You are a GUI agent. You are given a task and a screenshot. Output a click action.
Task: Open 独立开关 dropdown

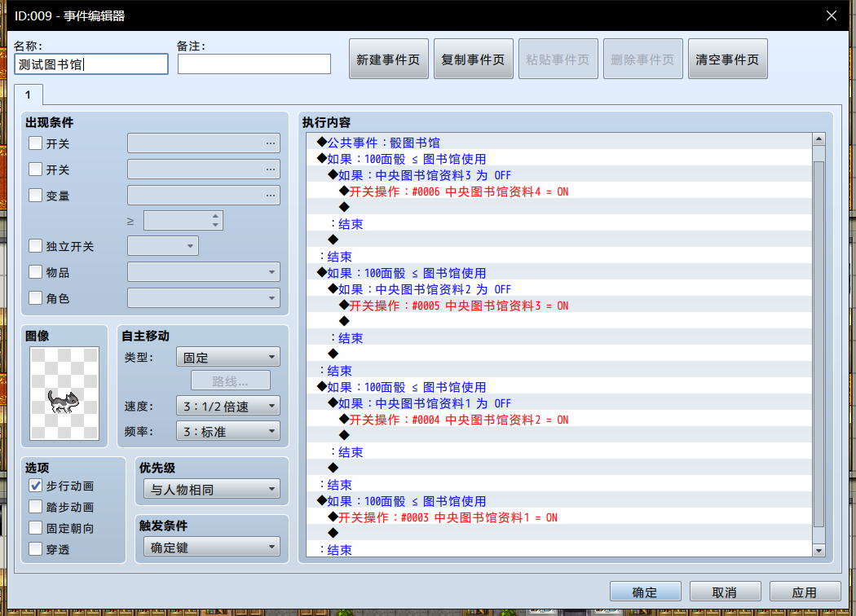pos(163,246)
